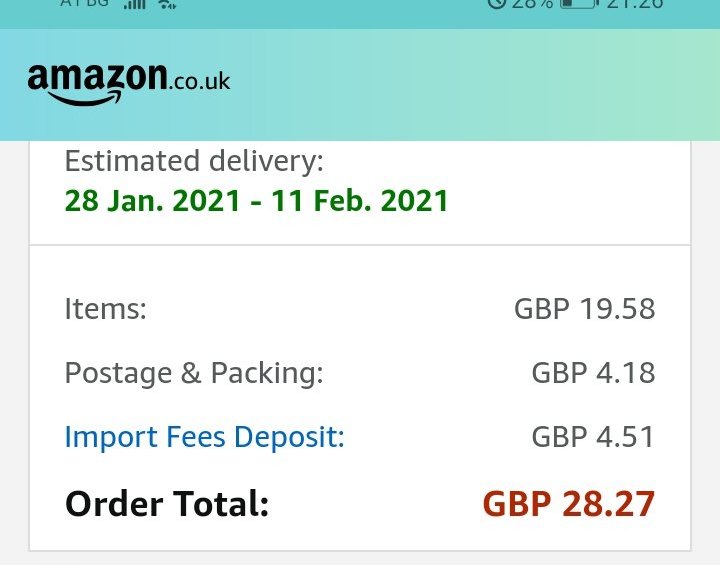Tap the Wi-Fi status icon
This screenshot has height=565, width=720.
(x=167, y=5)
